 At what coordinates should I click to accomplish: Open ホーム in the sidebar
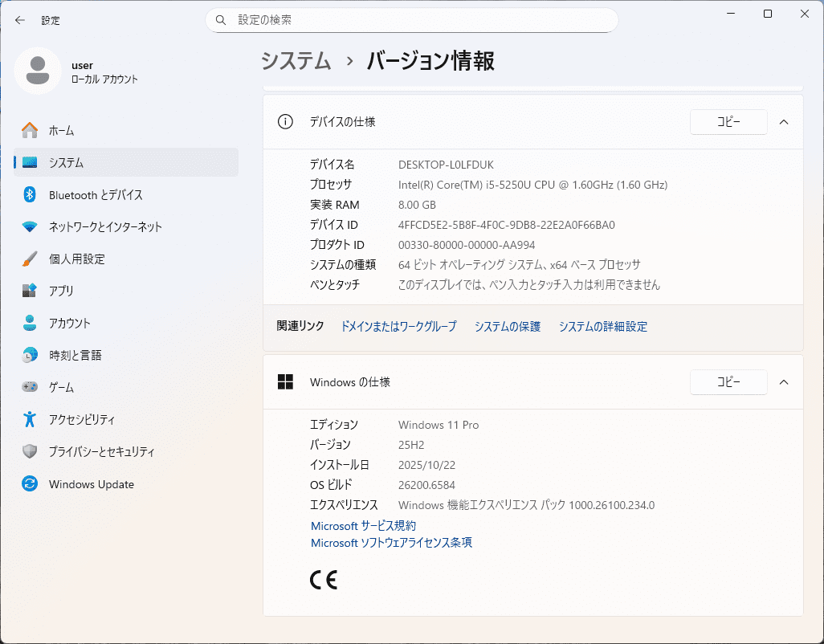[x=126, y=130]
